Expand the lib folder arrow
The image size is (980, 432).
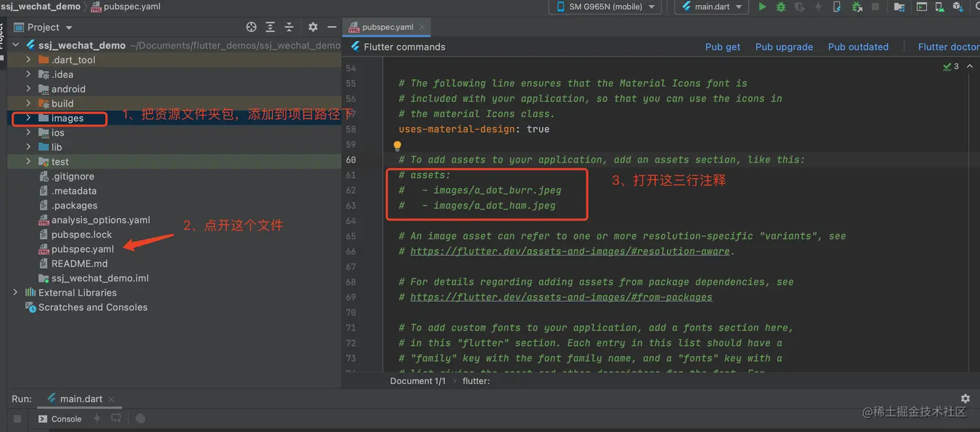(29, 147)
